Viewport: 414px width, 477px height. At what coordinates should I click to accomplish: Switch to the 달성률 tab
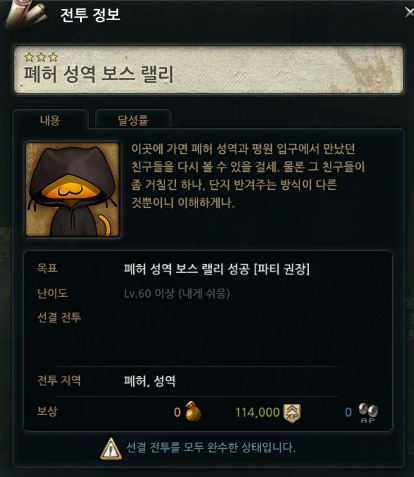point(133,119)
